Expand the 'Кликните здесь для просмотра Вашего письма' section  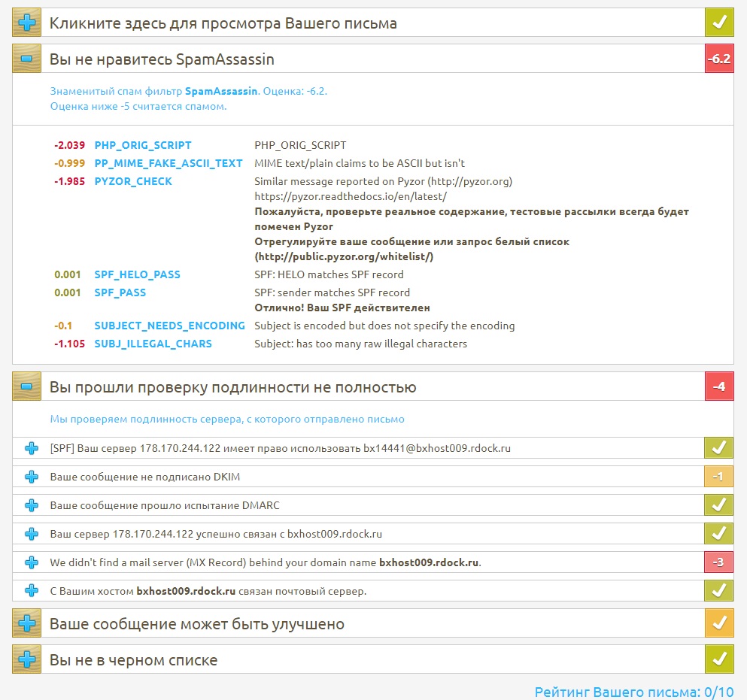tap(27, 23)
